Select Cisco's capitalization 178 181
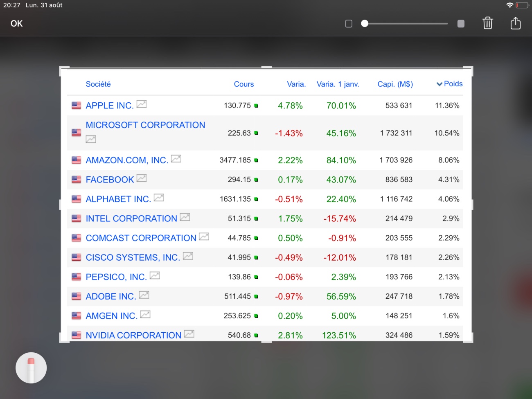 pos(399,257)
